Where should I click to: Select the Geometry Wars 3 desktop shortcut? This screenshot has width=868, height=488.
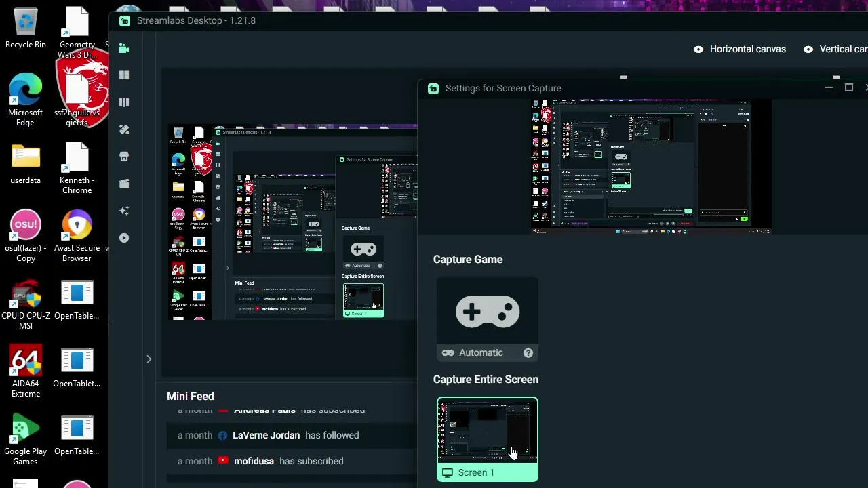(x=77, y=33)
